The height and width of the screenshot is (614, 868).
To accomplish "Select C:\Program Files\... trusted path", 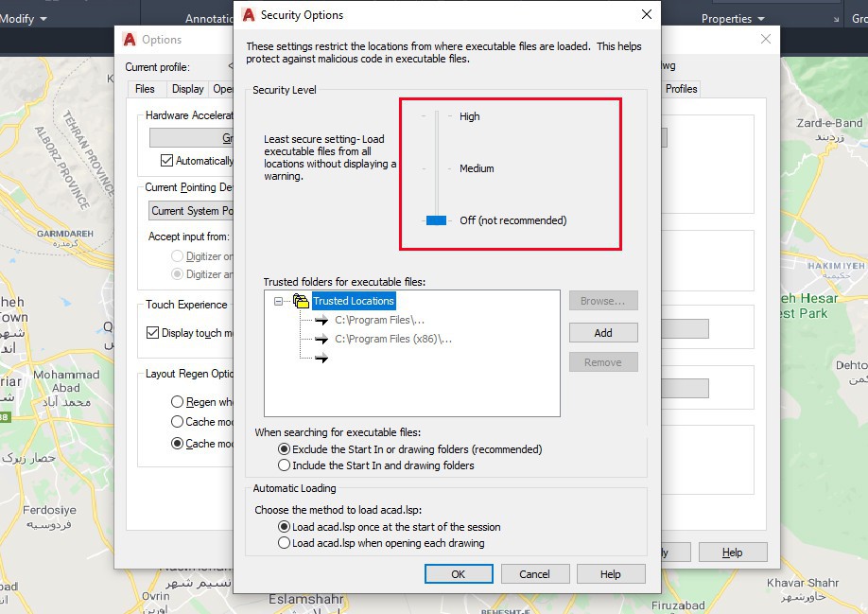I will 380,320.
